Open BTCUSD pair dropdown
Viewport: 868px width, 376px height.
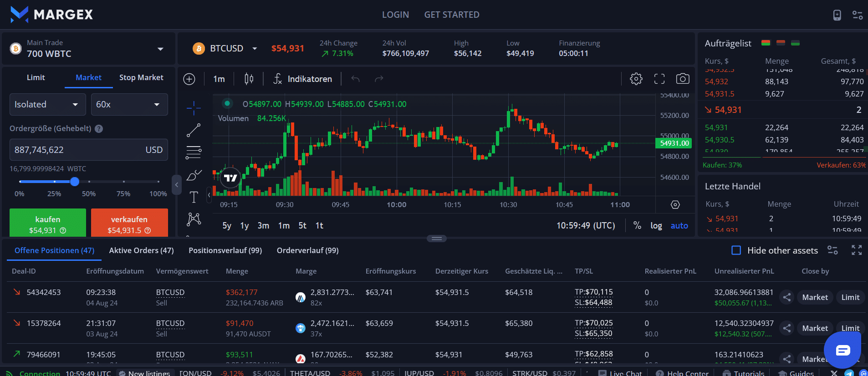pos(255,49)
